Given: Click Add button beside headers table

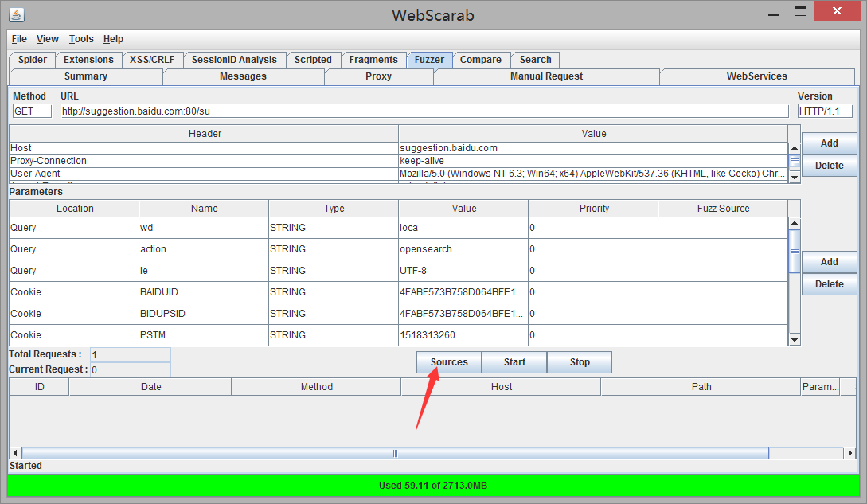Looking at the screenshot, I should pyautogui.click(x=830, y=143).
